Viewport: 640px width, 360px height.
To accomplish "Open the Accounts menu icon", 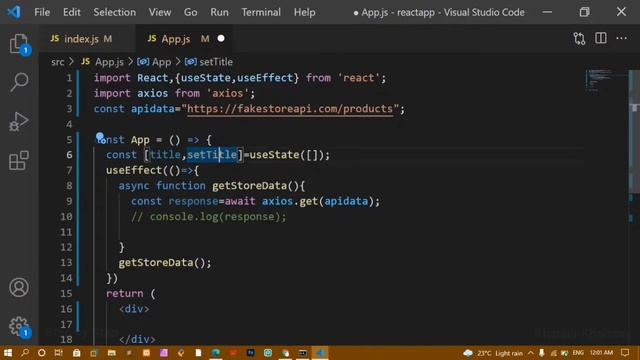I will [x=19, y=287].
